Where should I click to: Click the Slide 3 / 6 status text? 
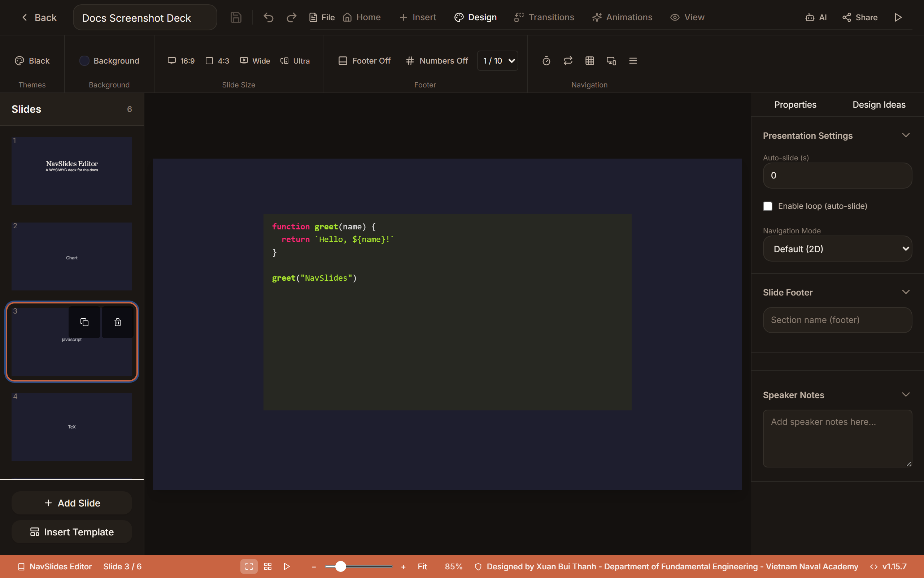(122, 566)
